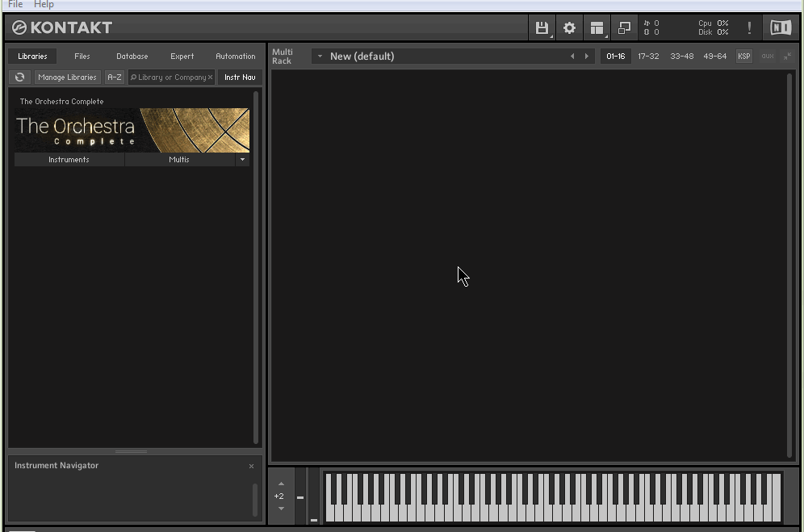Screen dimensions: 804x532
Task: Toggle the Instr Nav button
Action: click(x=240, y=77)
